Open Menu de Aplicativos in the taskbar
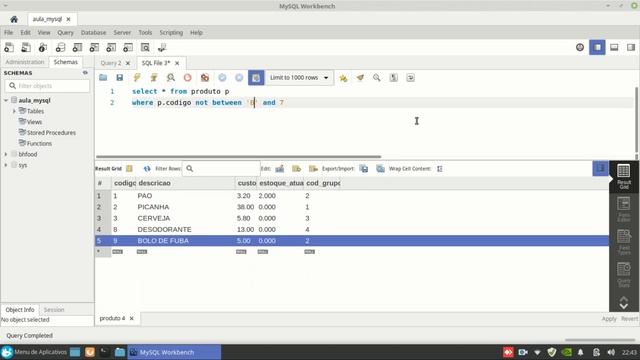This screenshot has width=640, height=360. (x=34, y=352)
